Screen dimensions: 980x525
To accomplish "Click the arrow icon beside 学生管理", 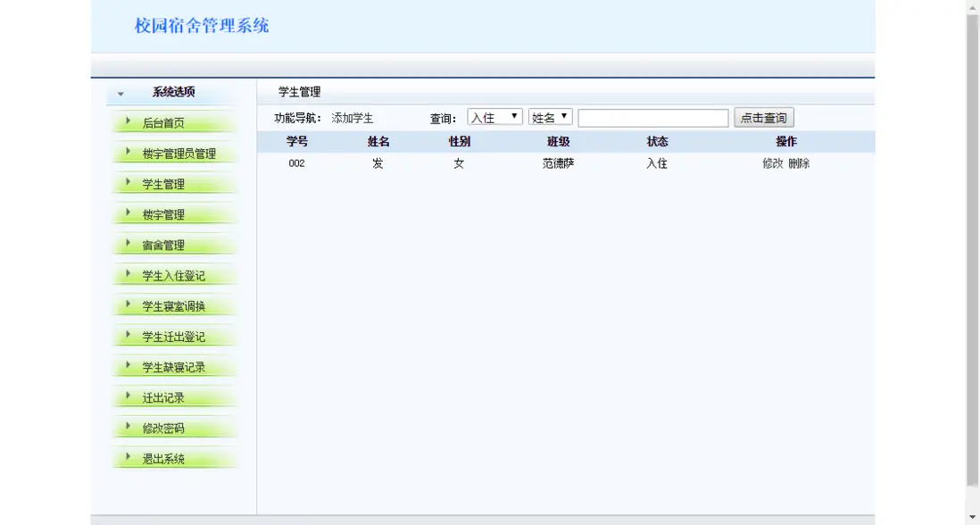I will pyautogui.click(x=128, y=184).
